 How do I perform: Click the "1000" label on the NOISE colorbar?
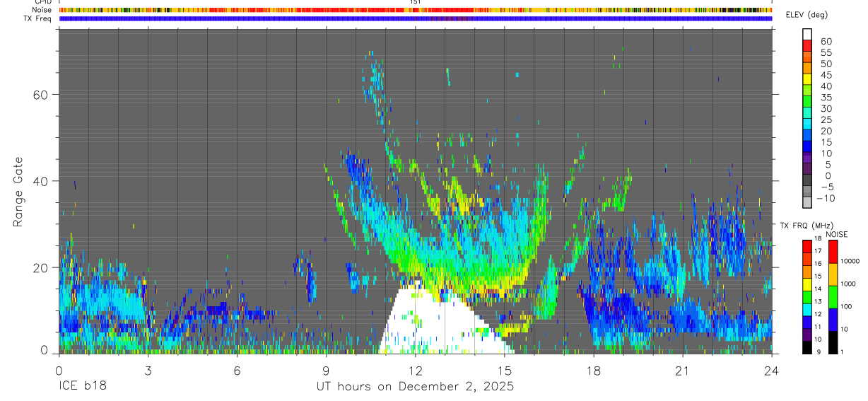848,284
